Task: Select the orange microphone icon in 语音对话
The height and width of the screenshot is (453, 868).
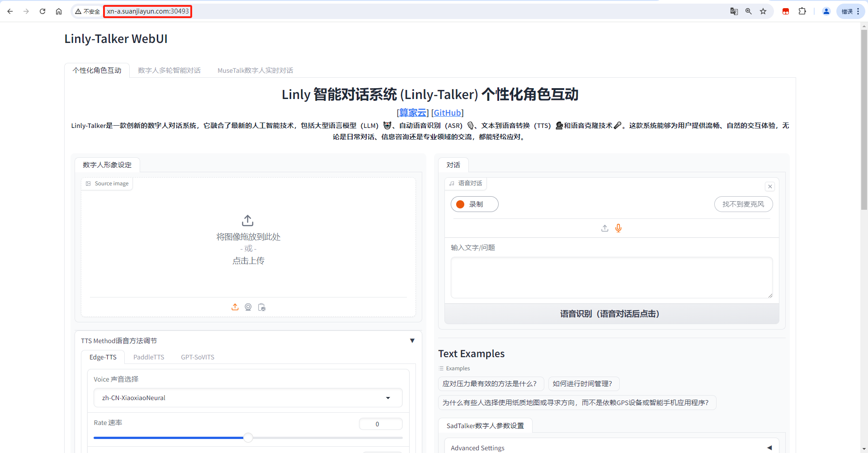Action: coord(618,228)
